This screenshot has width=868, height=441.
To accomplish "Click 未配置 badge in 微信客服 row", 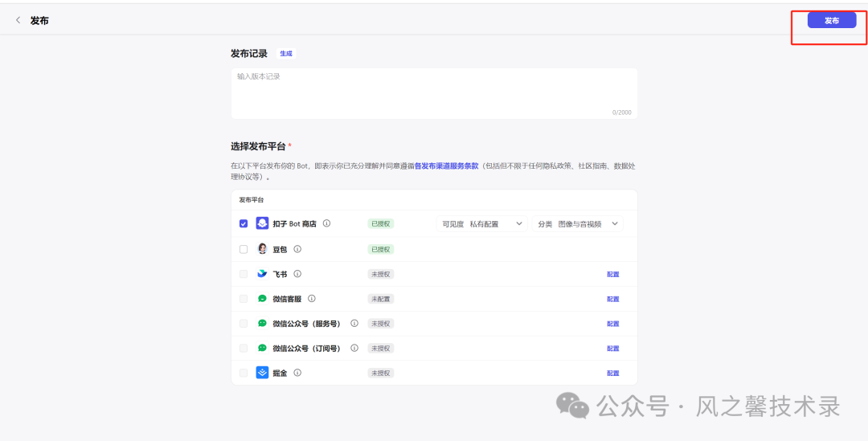I will coord(381,299).
